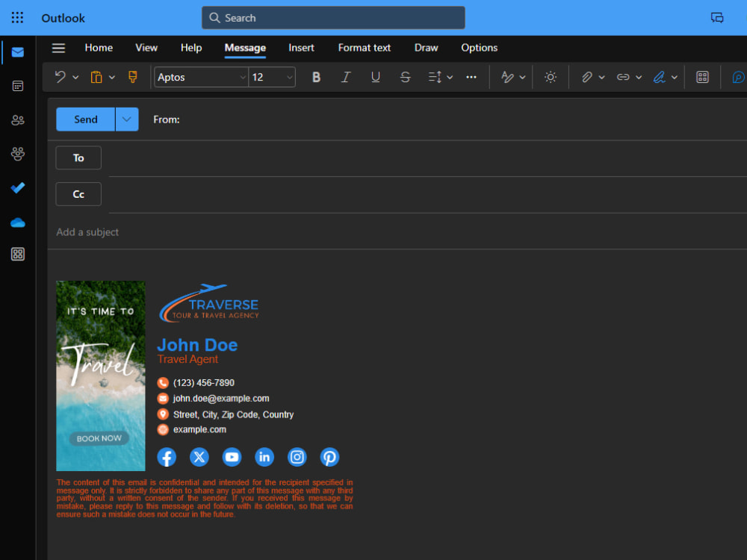The image size is (747, 560).
Task: Click the YouTube icon in signature
Action: (232, 457)
